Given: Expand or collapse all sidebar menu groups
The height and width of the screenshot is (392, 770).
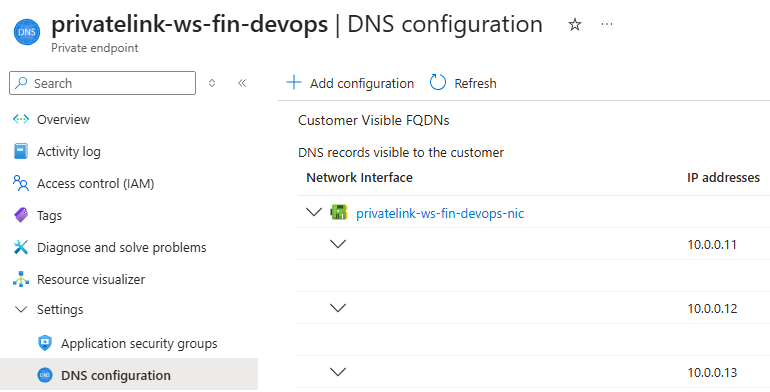Looking at the screenshot, I should [212, 83].
